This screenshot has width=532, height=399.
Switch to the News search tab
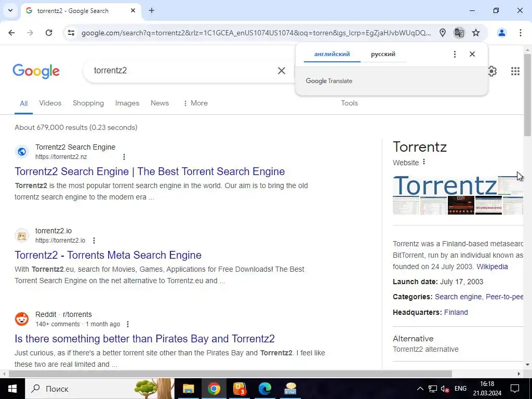[160, 103]
